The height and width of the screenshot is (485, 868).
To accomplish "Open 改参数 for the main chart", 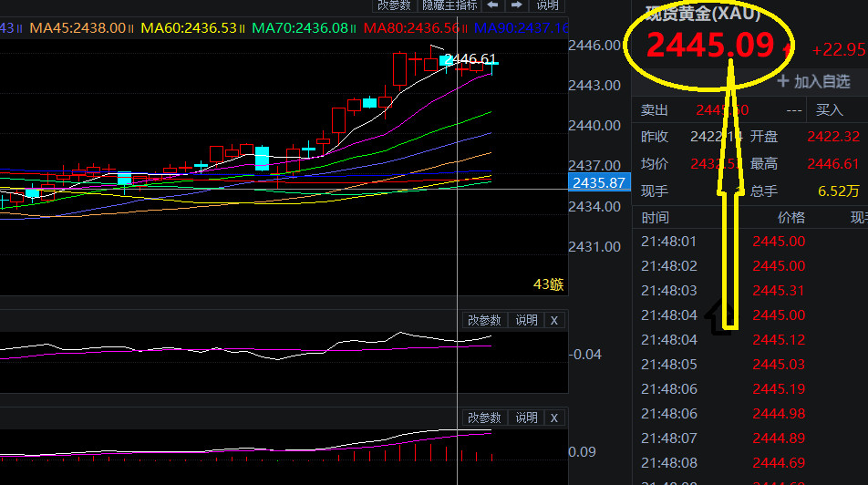I will (394, 5).
